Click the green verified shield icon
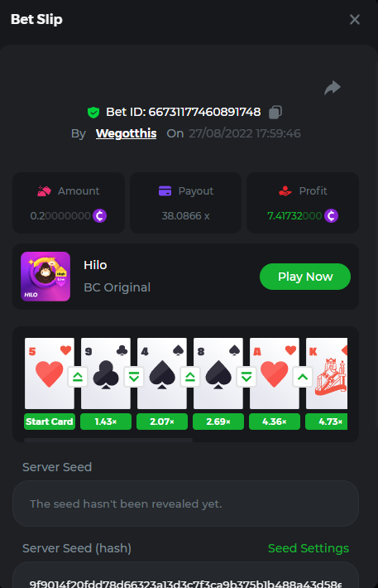The image size is (378, 588). [x=93, y=112]
